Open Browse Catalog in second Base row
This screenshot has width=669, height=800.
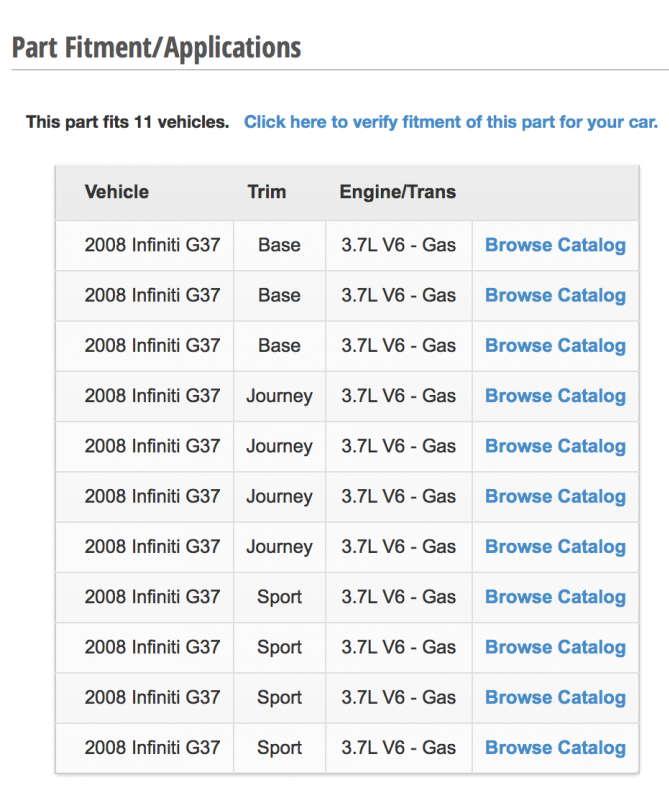pyautogui.click(x=555, y=295)
